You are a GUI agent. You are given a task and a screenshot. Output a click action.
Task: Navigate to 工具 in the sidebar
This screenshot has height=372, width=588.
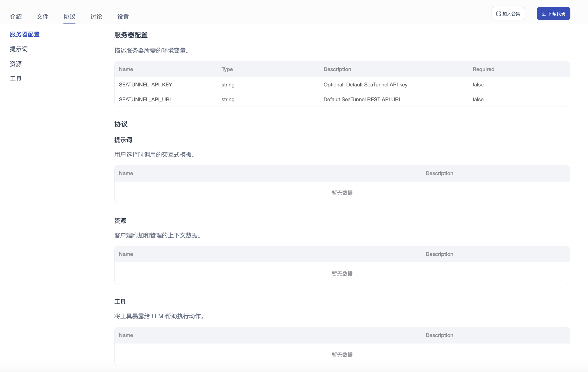tap(16, 79)
